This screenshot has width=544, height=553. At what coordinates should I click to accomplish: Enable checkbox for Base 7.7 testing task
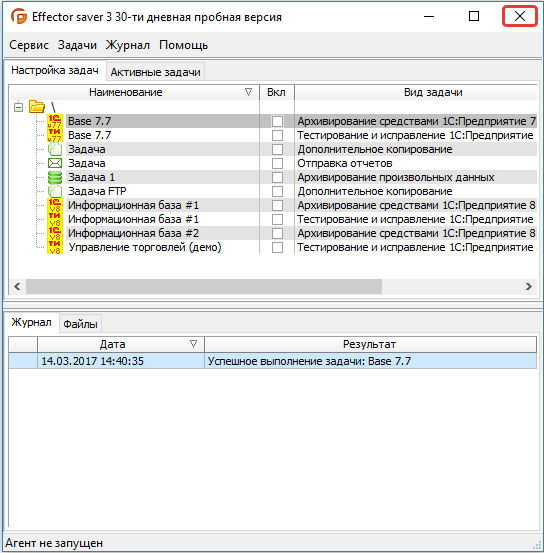[277, 135]
